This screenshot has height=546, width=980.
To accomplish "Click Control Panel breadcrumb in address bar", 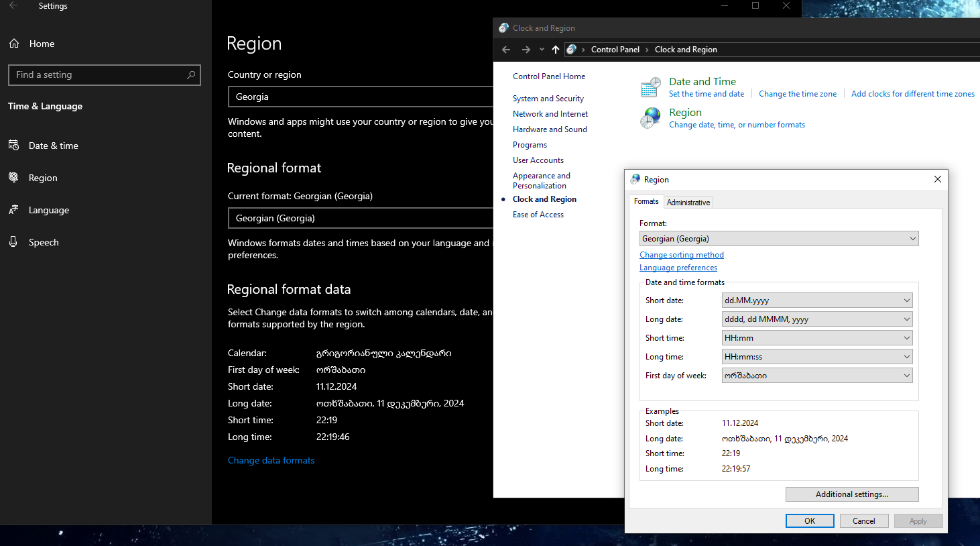I will (x=615, y=50).
